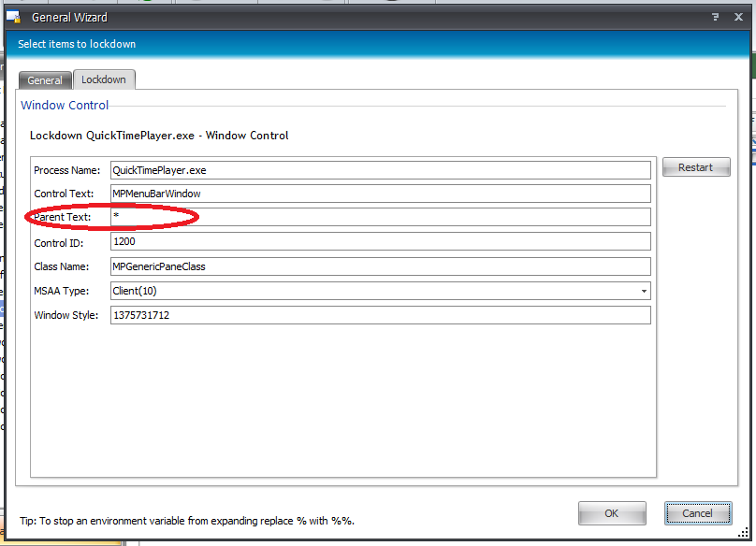
Task: Select the Control ID field containing 1200
Action: tap(379, 242)
